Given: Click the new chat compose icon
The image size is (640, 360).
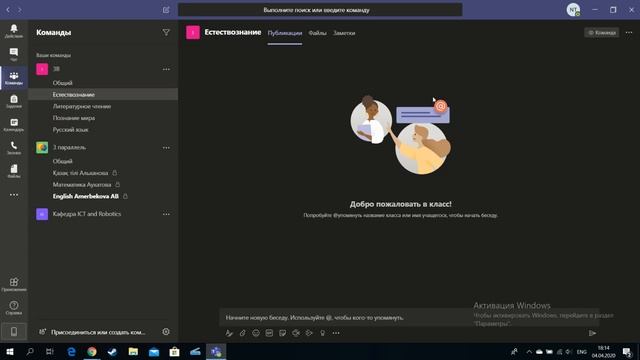Looking at the screenshot, I should pos(166,10).
